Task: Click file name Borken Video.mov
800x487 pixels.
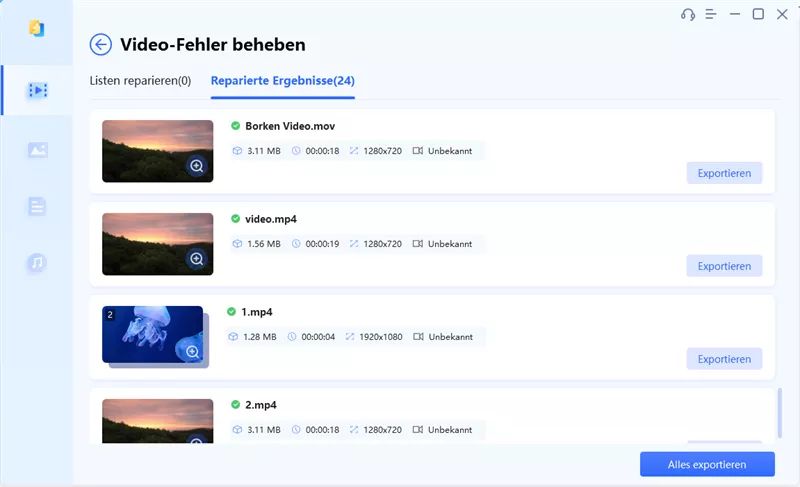Action: point(290,126)
